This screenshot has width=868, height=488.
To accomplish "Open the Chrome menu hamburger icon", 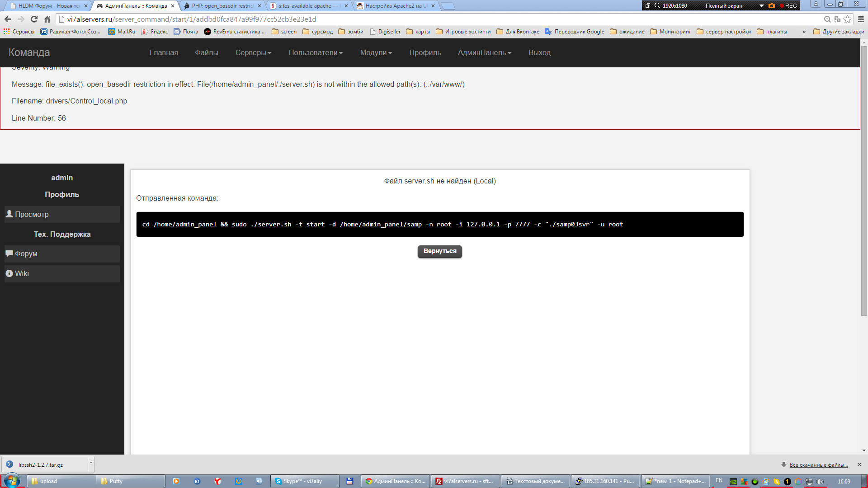I will click(861, 19).
